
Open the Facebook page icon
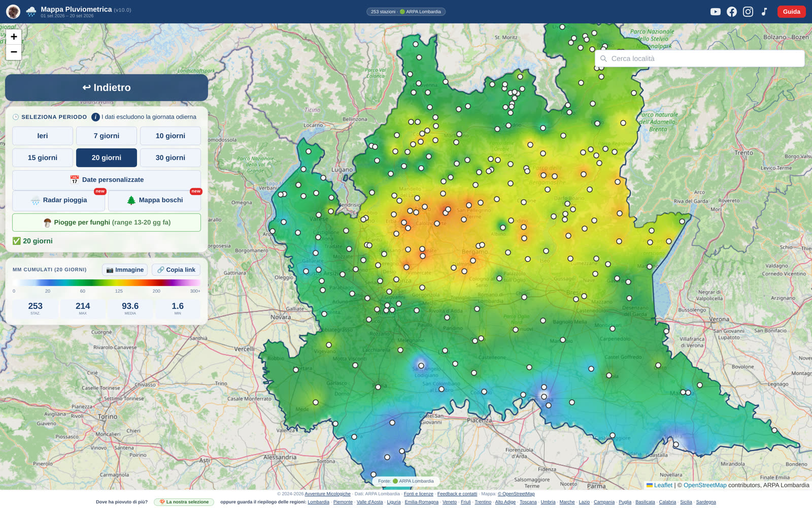731,12
